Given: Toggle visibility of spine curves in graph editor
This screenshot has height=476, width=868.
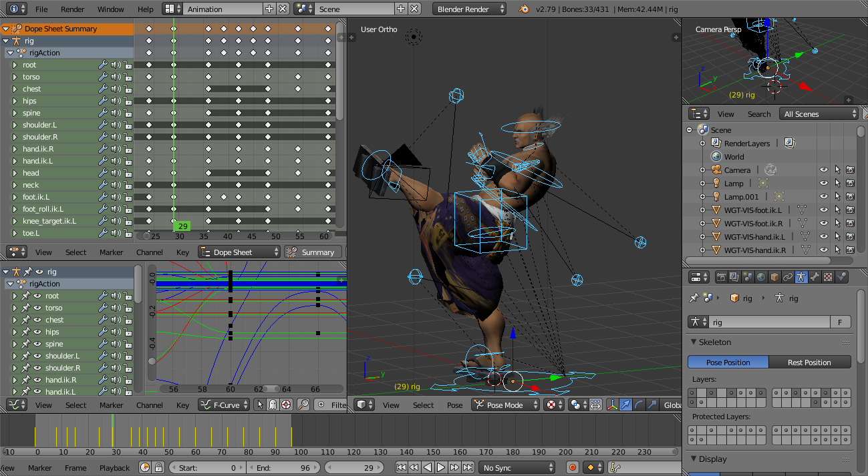Looking at the screenshot, I should pos(37,344).
